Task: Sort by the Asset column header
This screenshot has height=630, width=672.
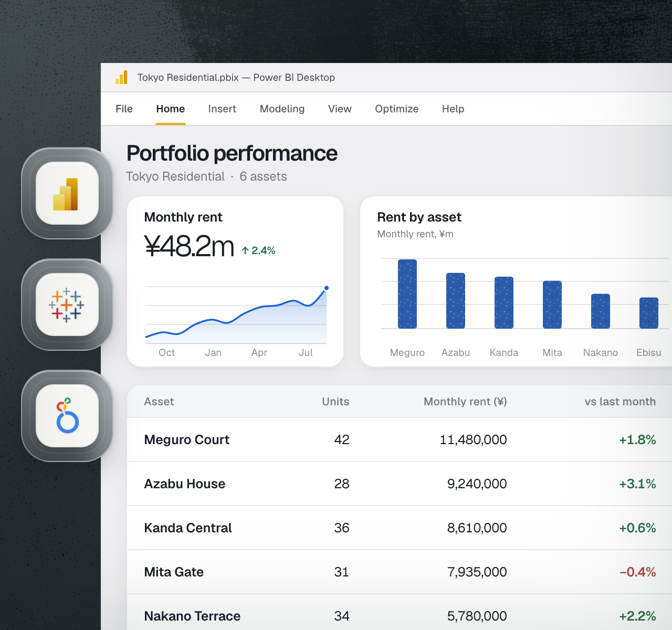Action: pyautogui.click(x=159, y=402)
